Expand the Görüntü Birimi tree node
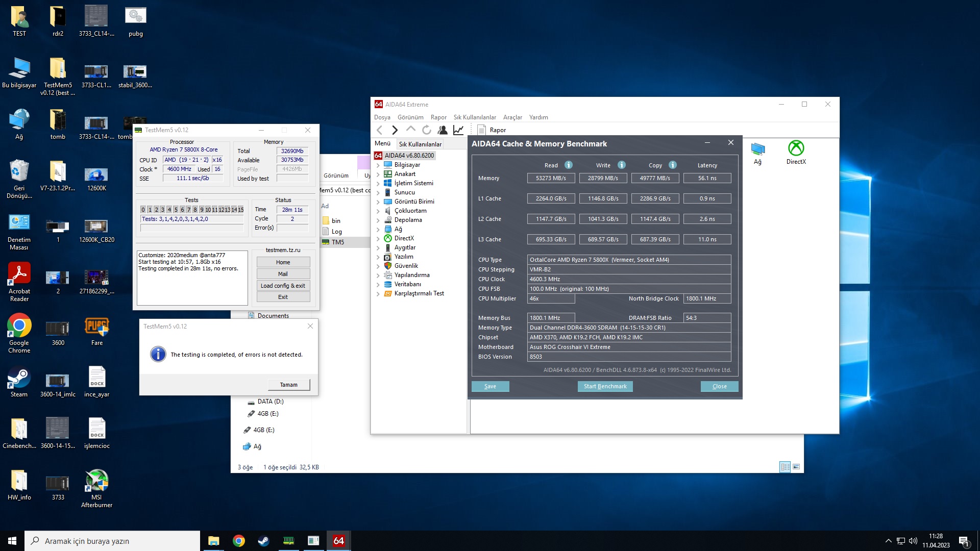980x551 pixels. pyautogui.click(x=378, y=202)
